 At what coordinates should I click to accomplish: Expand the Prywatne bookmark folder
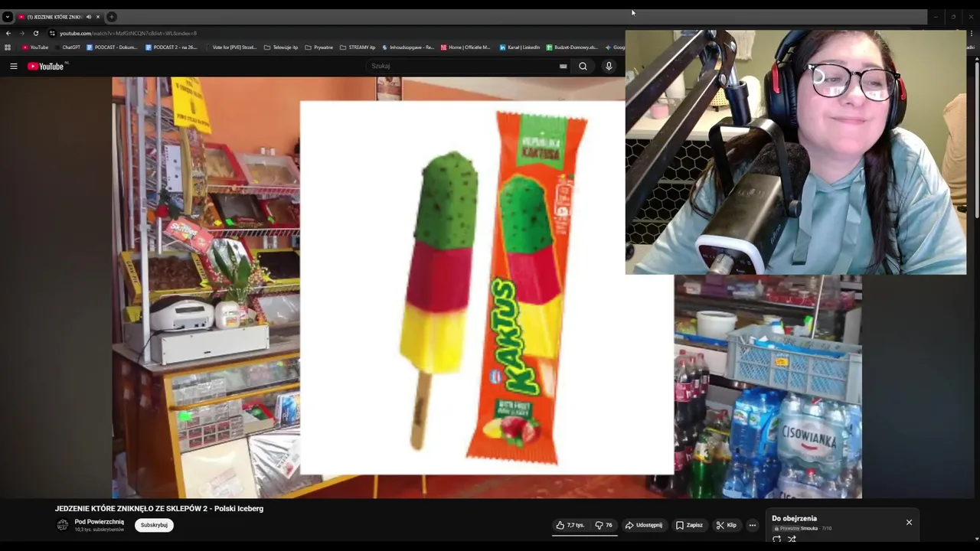point(319,47)
